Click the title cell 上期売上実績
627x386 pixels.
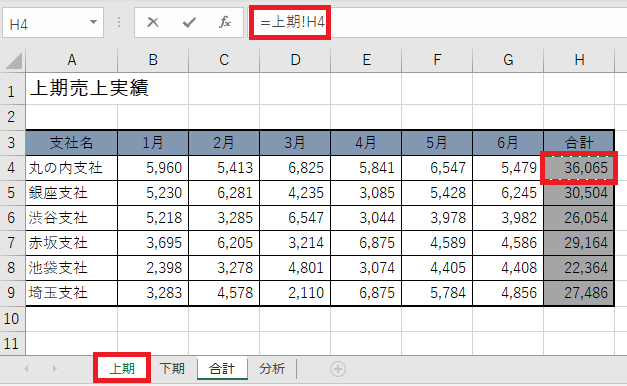coord(89,88)
